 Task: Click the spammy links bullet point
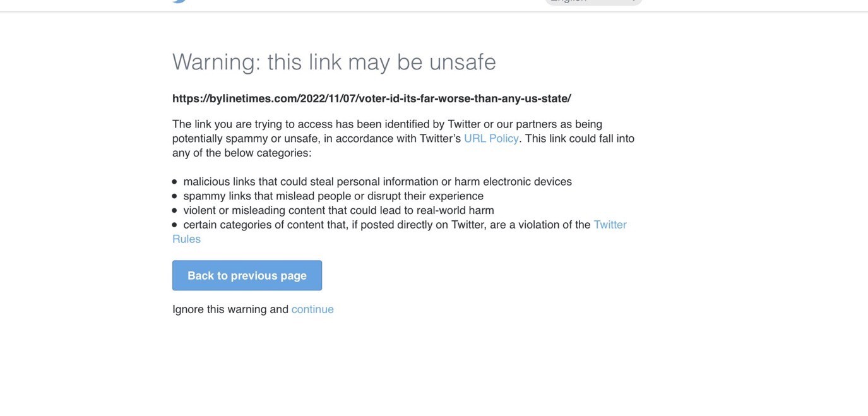(x=333, y=196)
